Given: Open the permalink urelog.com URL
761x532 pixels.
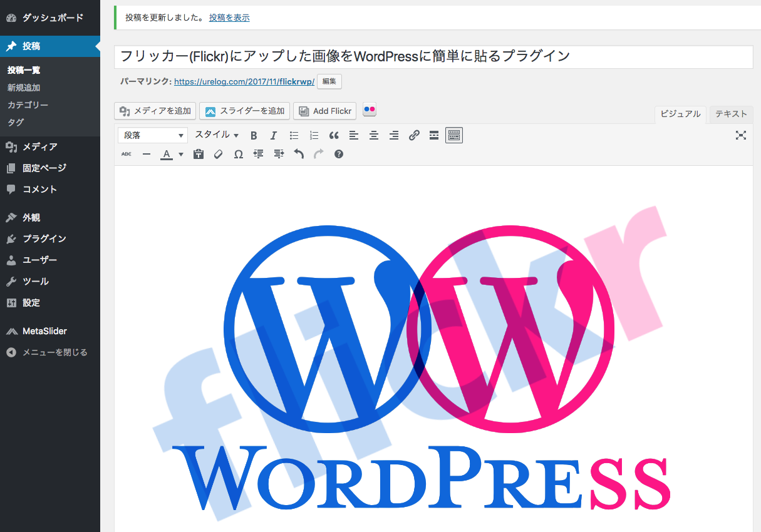Looking at the screenshot, I should [x=244, y=81].
